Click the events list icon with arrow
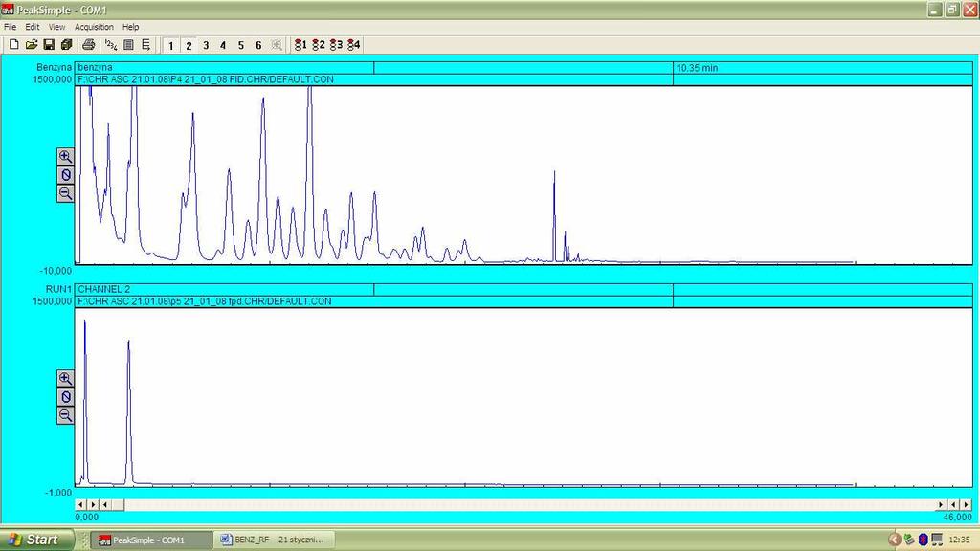Viewport: 980px width, 551px height. pos(145,44)
